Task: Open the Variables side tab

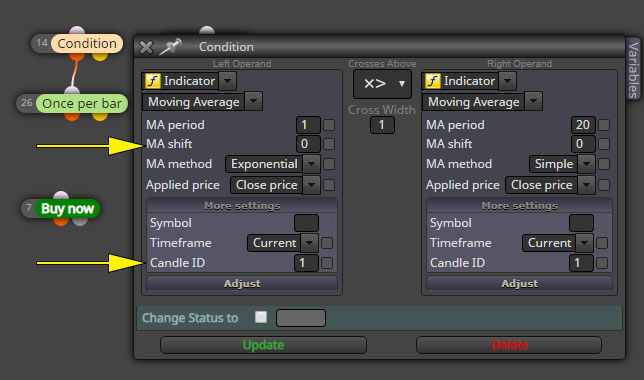Action: coord(633,69)
